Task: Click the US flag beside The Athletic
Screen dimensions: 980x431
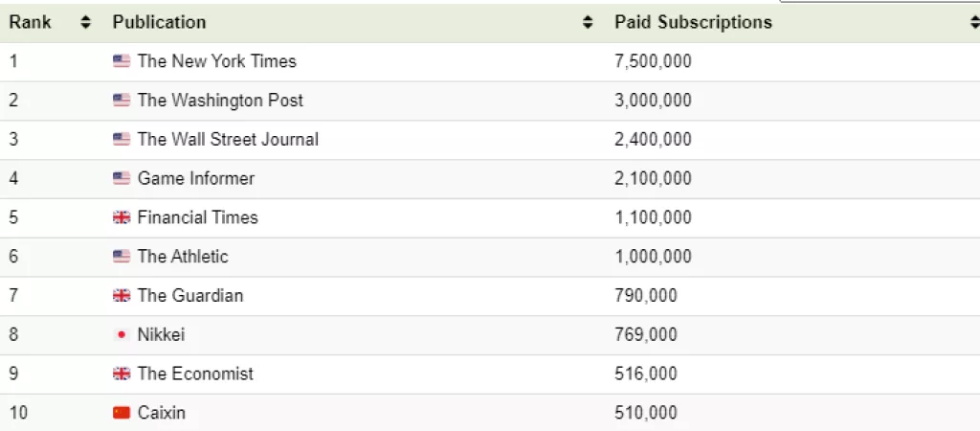Action: pyautogui.click(x=121, y=257)
